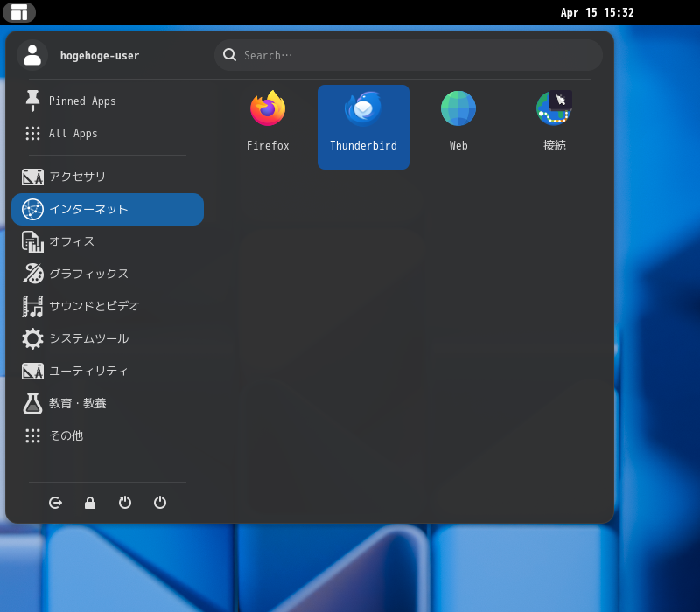The width and height of the screenshot is (700, 612).
Task: Click the power off icon
Action: [x=160, y=503]
